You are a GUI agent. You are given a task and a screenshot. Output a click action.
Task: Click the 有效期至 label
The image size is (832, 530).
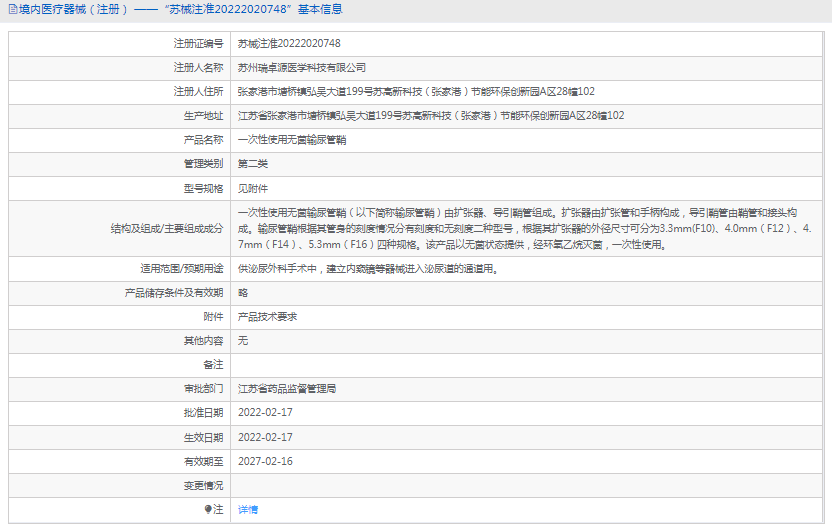click(204, 462)
